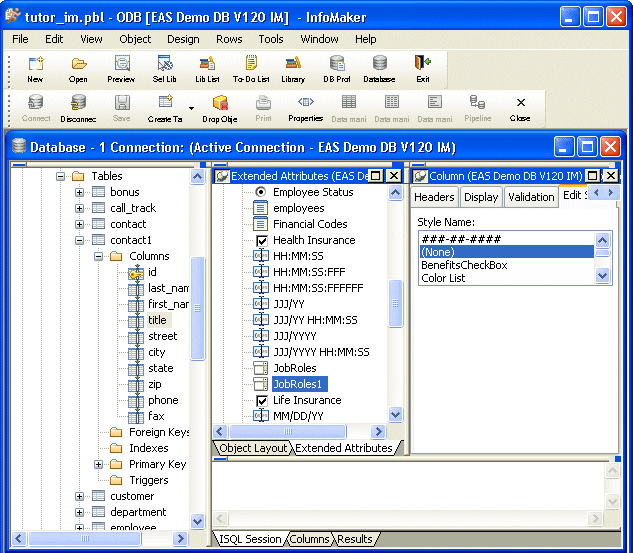Open the File menu
The height and width of the screenshot is (553, 633).
(x=20, y=39)
